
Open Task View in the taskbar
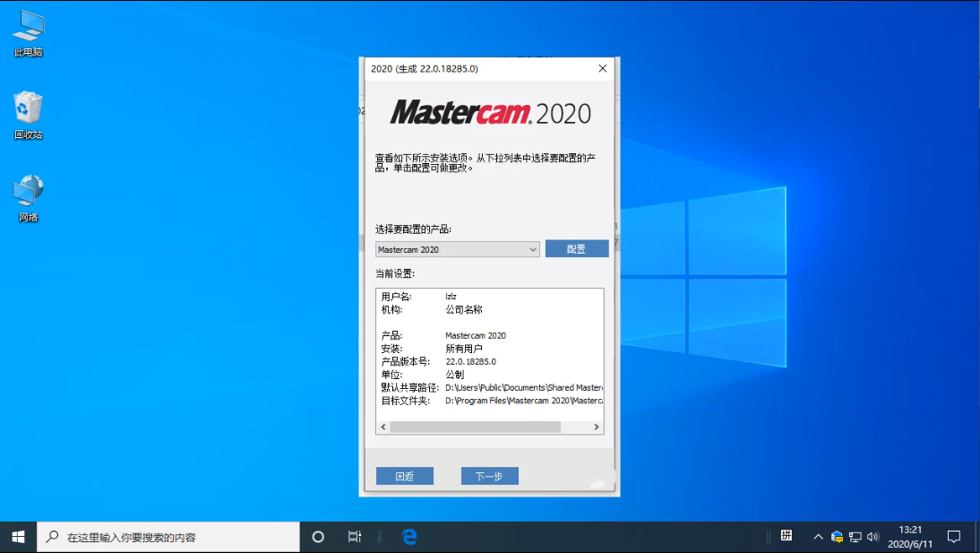355,537
